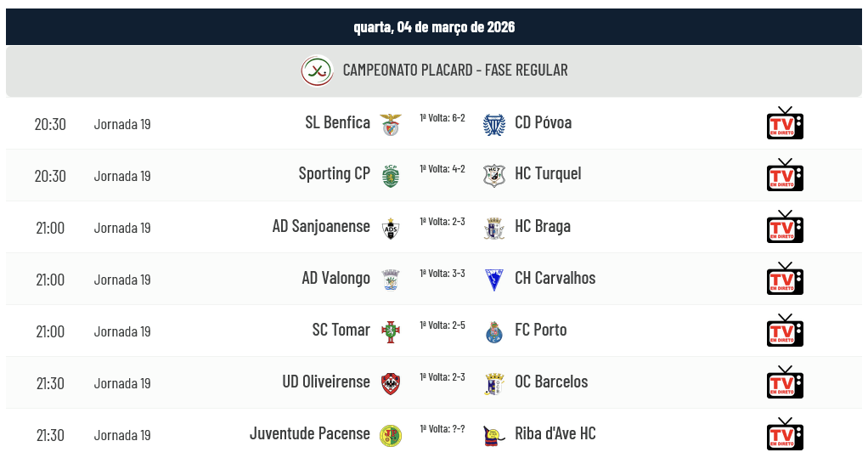Click the FC Porto club crest
Screen dimensions: 868x458
(493, 331)
